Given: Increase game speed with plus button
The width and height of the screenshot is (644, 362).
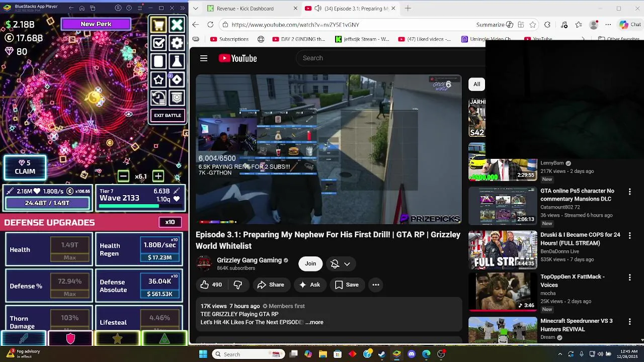Looking at the screenshot, I should pyautogui.click(x=158, y=176).
